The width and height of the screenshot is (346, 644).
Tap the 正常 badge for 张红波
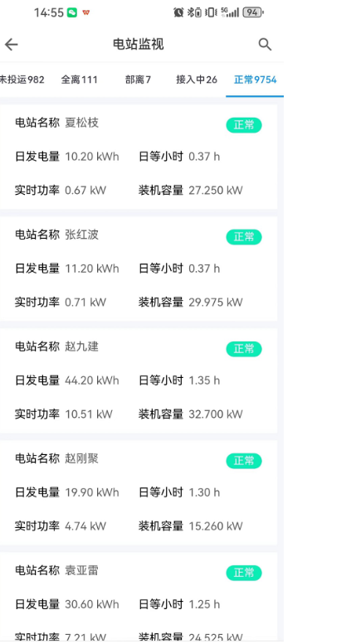tap(244, 237)
